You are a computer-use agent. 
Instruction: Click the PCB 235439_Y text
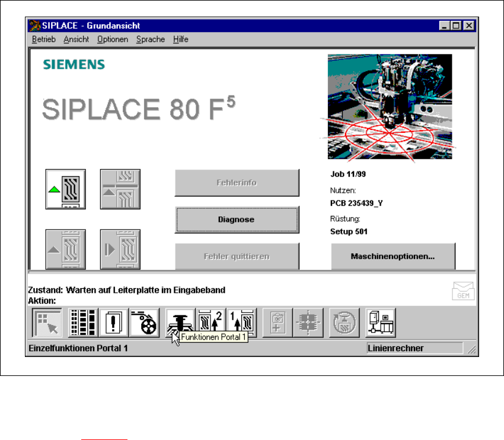pyautogui.click(x=356, y=203)
